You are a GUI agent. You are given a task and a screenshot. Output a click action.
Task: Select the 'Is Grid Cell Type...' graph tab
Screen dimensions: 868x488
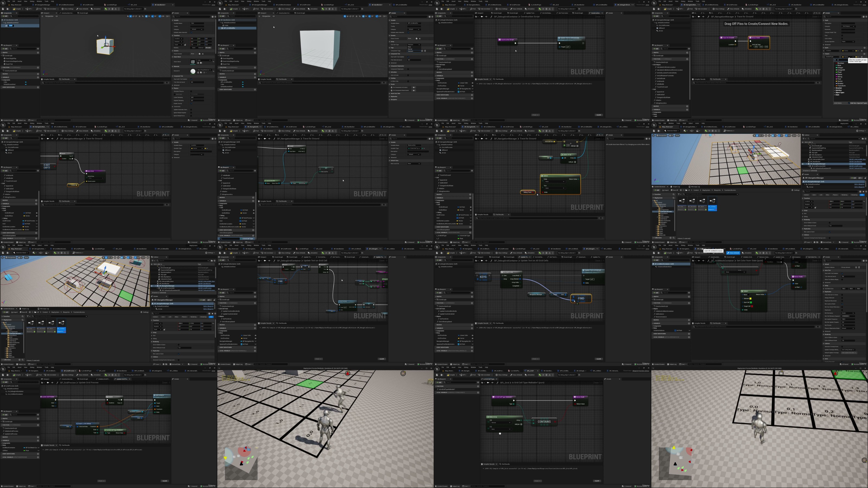(x=489, y=379)
